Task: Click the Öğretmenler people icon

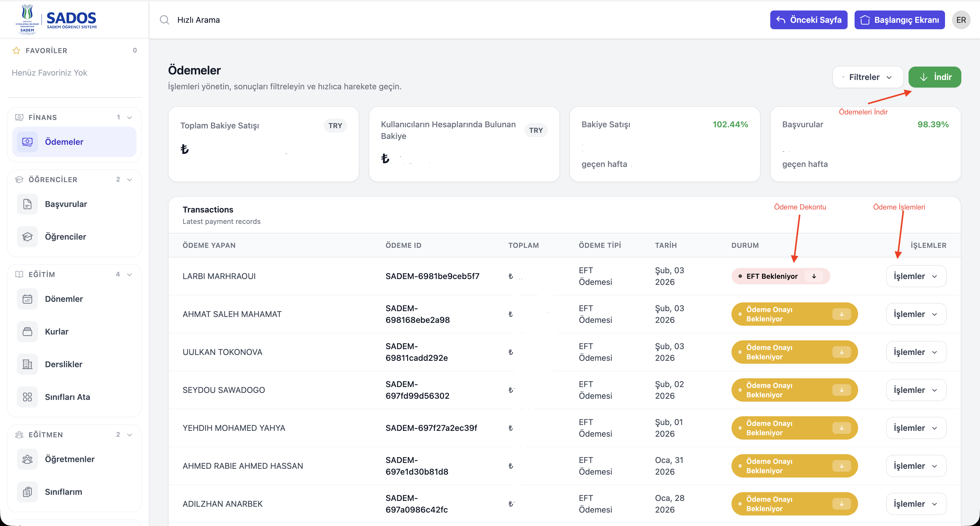Action: point(27,459)
